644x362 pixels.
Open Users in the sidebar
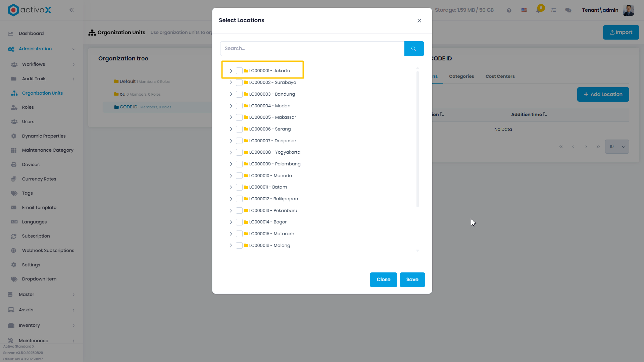point(28,122)
